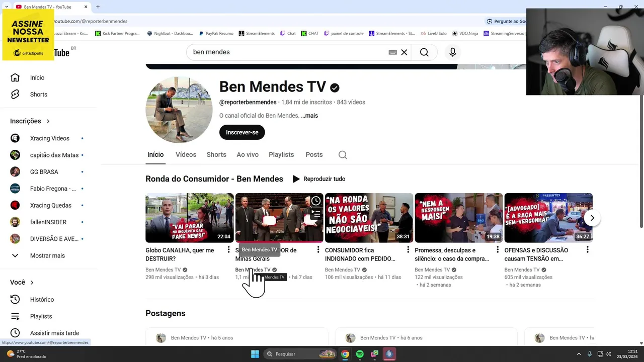This screenshot has width=644, height=362.
Task: Switch to the Vídeos channel tab
Action: pyautogui.click(x=186, y=155)
